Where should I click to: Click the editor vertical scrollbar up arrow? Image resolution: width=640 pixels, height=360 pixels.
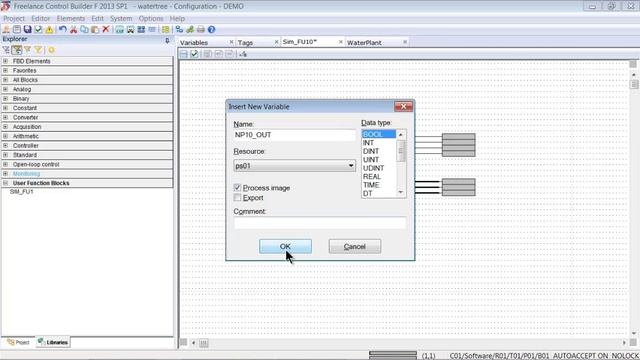pyautogui.click(x=633, y=75)
